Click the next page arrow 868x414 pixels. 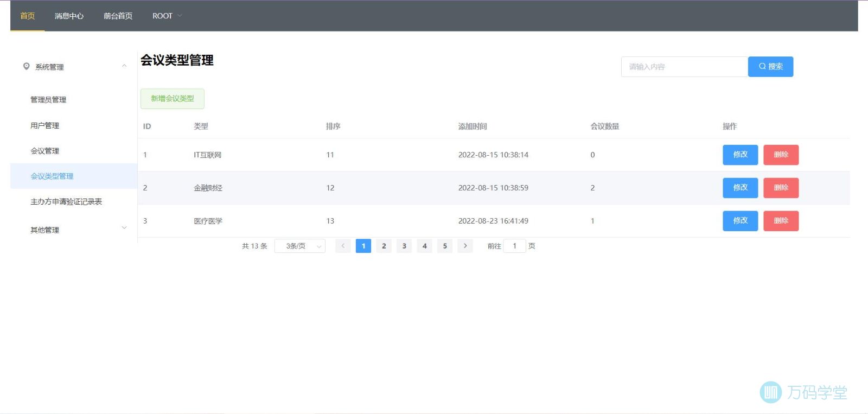coord(465,246)
